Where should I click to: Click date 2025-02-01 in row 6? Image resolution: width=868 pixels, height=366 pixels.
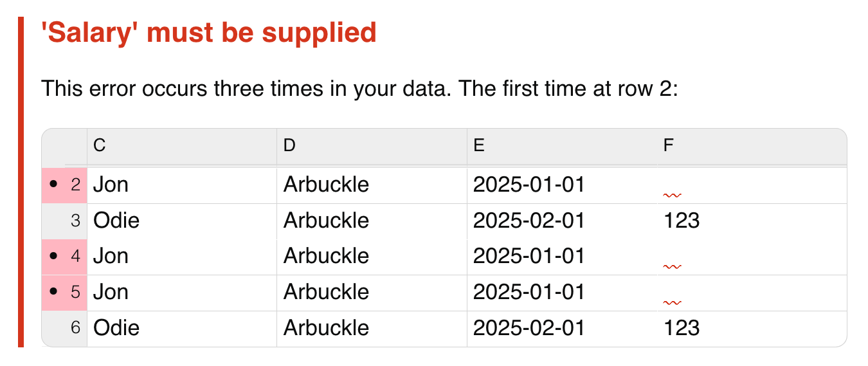click(x=529, y=328)
